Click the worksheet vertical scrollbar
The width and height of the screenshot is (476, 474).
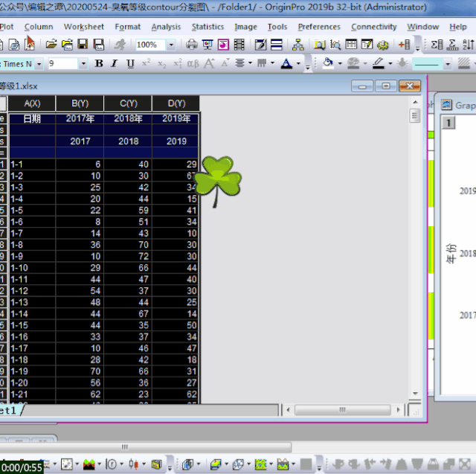tap(415, 253)
